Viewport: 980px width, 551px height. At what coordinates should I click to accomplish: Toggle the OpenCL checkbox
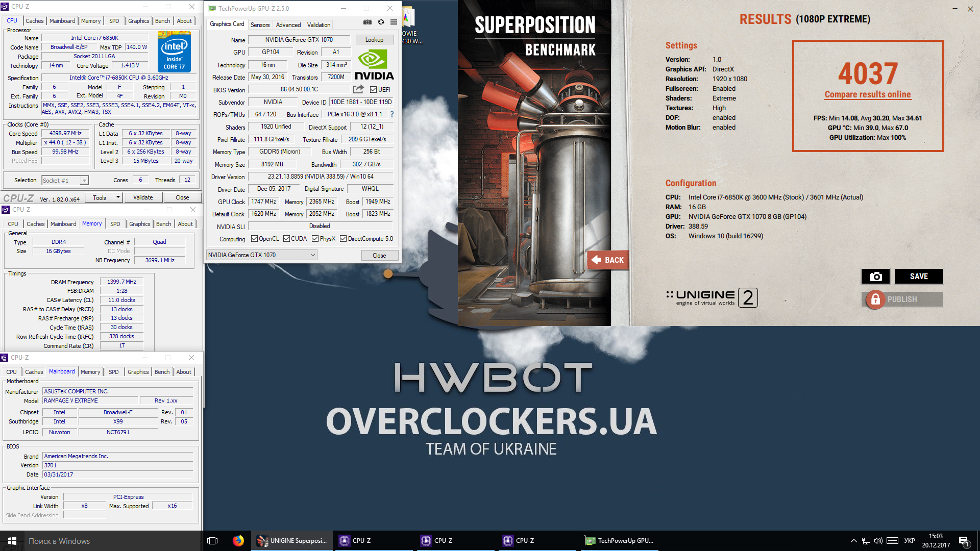pyautogui.click(x=254, y=239)
